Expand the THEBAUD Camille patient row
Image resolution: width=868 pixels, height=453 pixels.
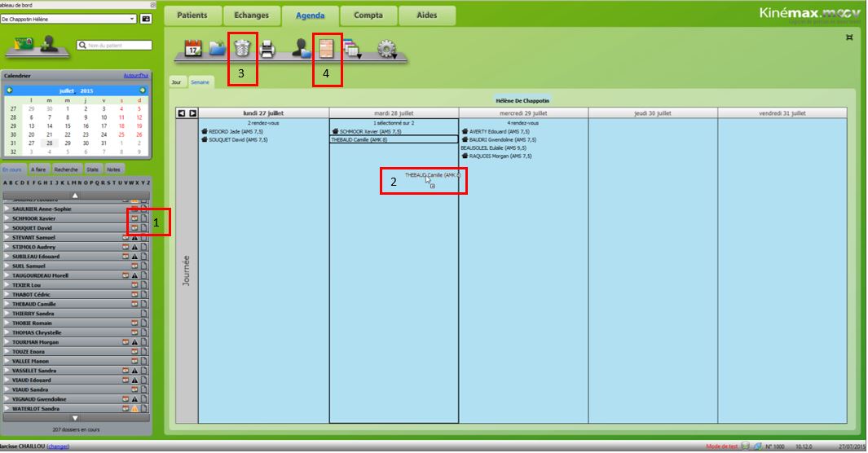[7, 304]
